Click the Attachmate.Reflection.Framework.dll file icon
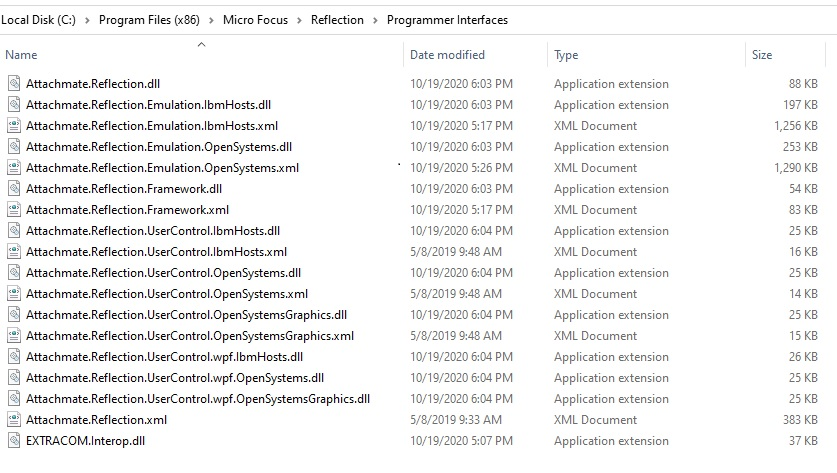 click(14, 189)
